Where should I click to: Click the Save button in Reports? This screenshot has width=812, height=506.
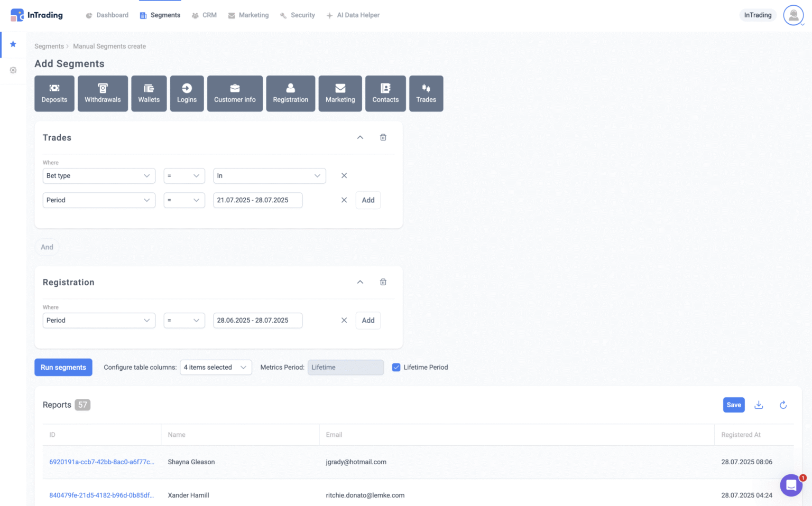click(734, 405)
